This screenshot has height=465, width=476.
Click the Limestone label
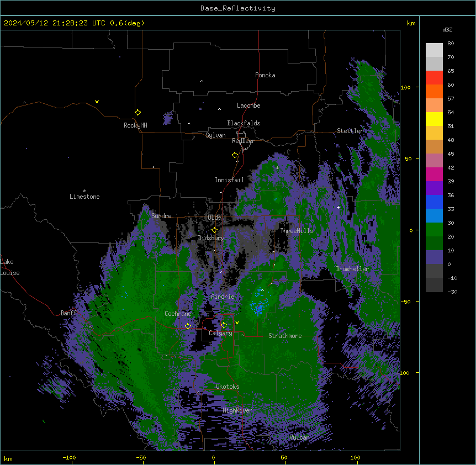84,197
